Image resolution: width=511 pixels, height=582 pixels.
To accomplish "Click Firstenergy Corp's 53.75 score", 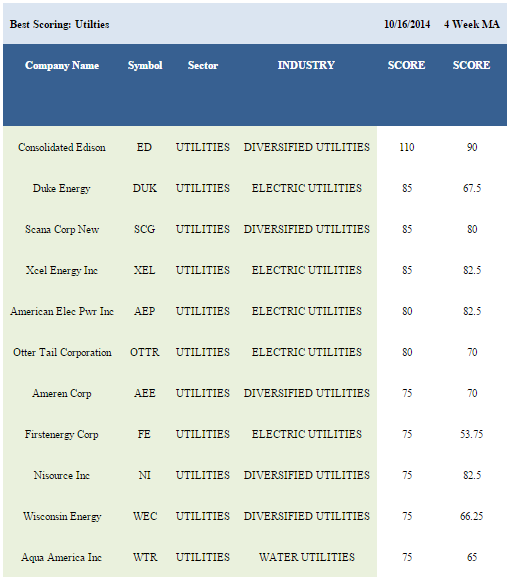I will 472,434.
